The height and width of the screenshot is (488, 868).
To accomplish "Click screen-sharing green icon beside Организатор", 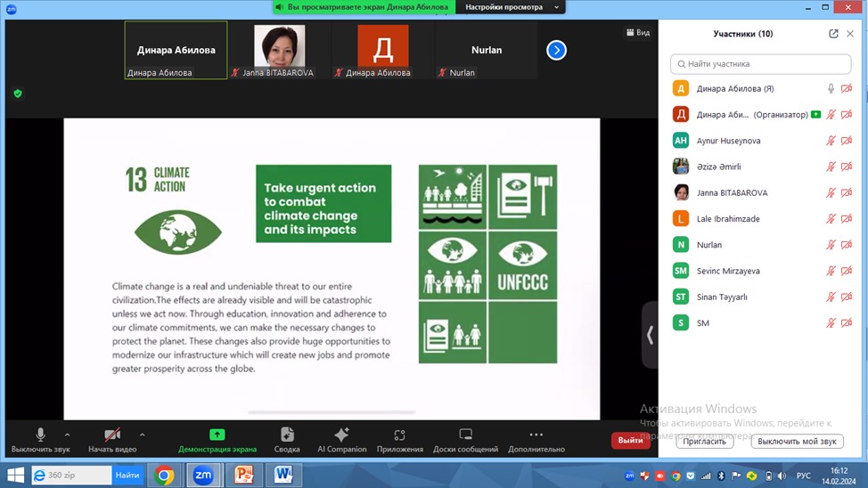I will [815, 115].
